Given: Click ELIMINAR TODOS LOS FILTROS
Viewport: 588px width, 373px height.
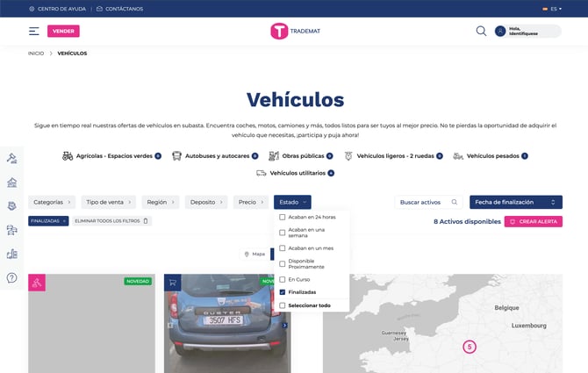Looking at the screenshot, I should point(111,221).
